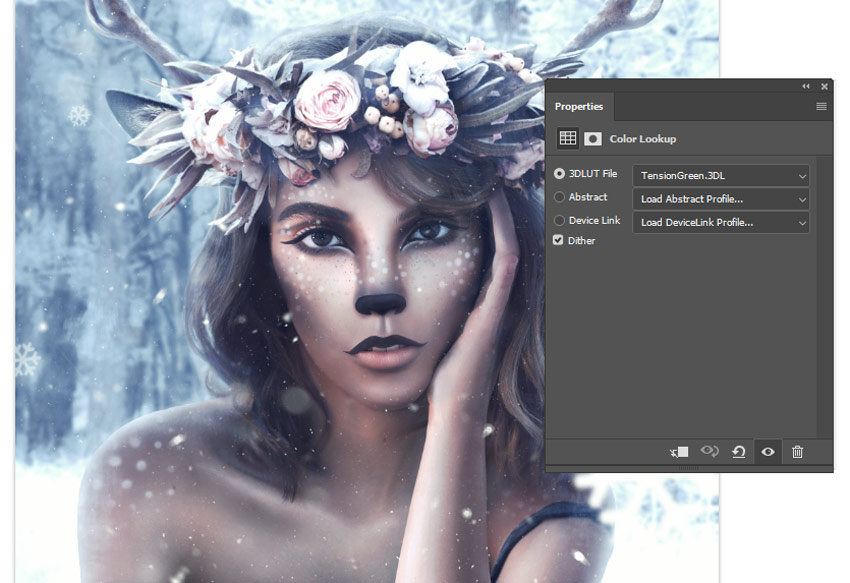This screenshot has width=850, height=583.
Task: Open the Properties panel menu icon
Action: pos(821,106)
